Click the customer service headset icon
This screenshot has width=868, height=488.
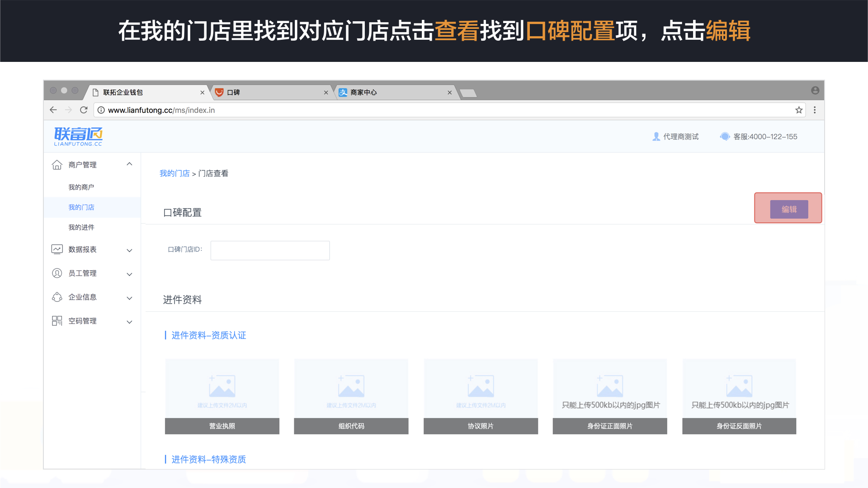pos(725,136)
